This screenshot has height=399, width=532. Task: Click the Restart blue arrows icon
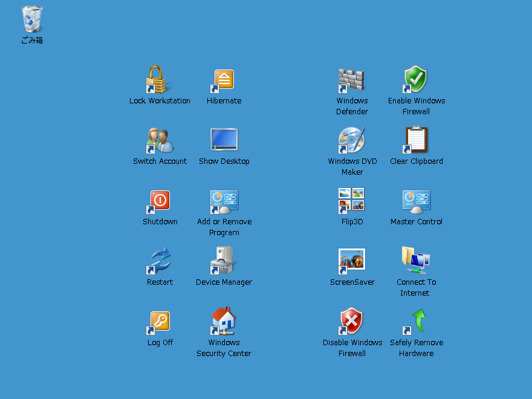(159, 261)
